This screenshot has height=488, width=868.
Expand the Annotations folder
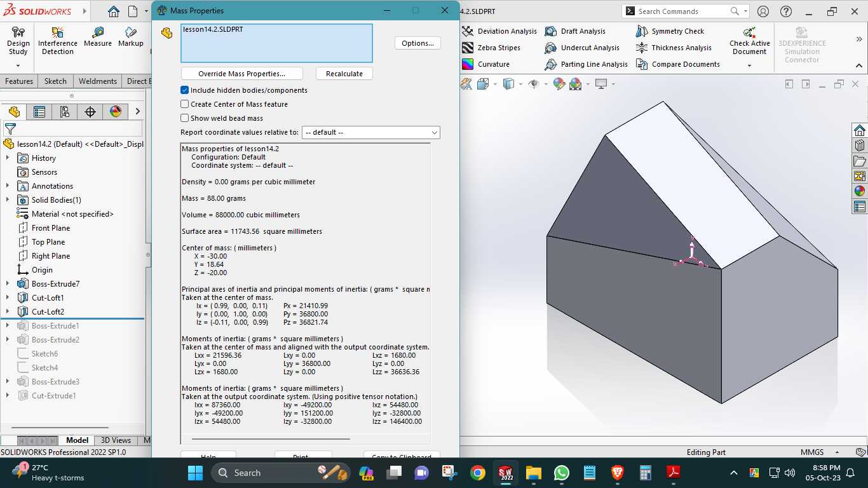8,186
